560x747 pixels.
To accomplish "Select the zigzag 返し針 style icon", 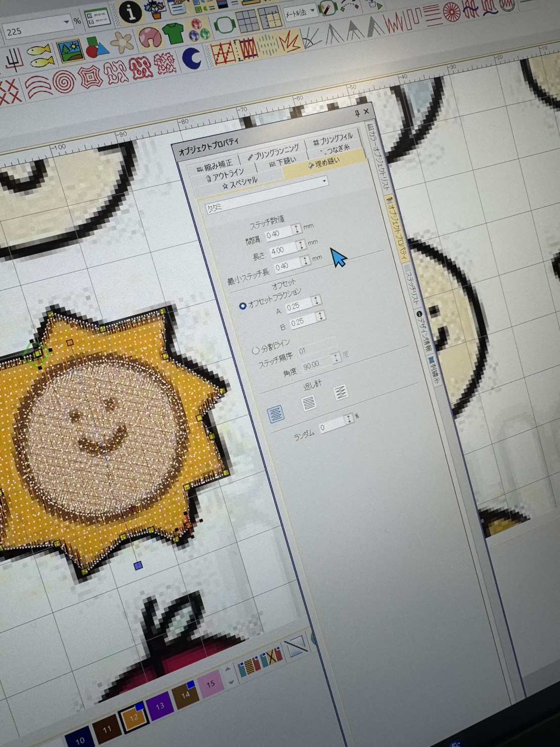I will click(x=341, y=392).
